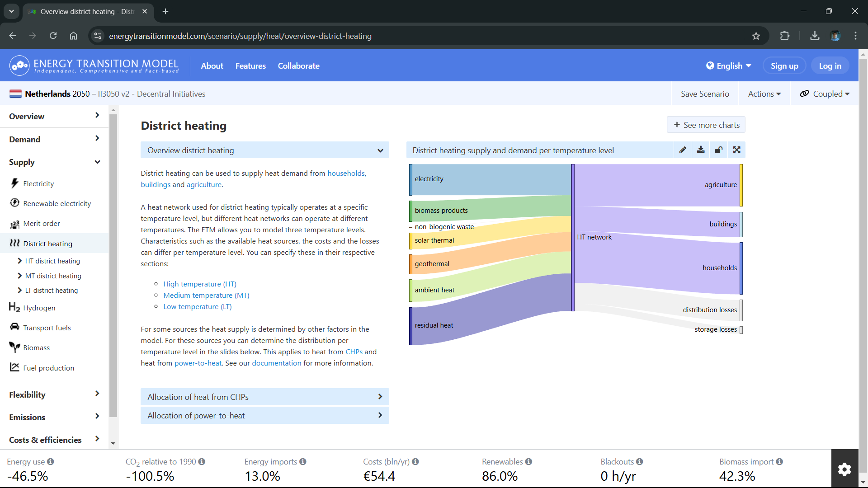
Task: Expand the Flexibility sidebar section
Action: (x=54, y=395)
